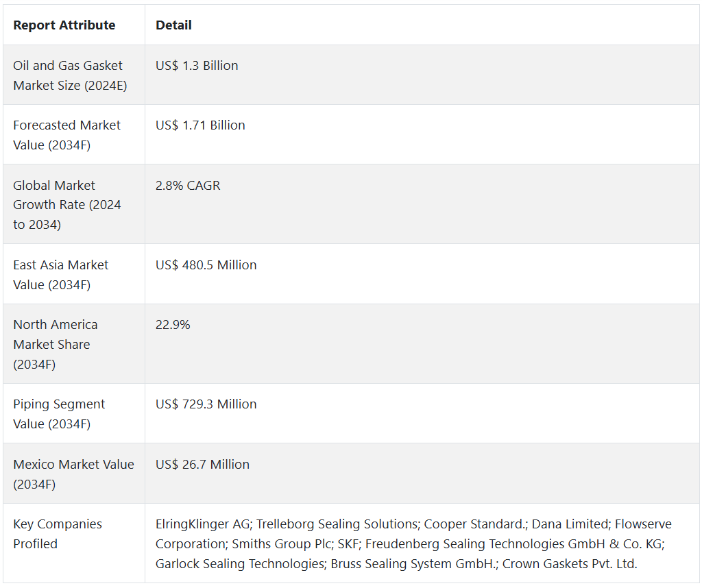Click the 22.9% value
Image resolution: width=702 pixels, height=588 pixels.
pyautogui.click(x=173, y=324)
